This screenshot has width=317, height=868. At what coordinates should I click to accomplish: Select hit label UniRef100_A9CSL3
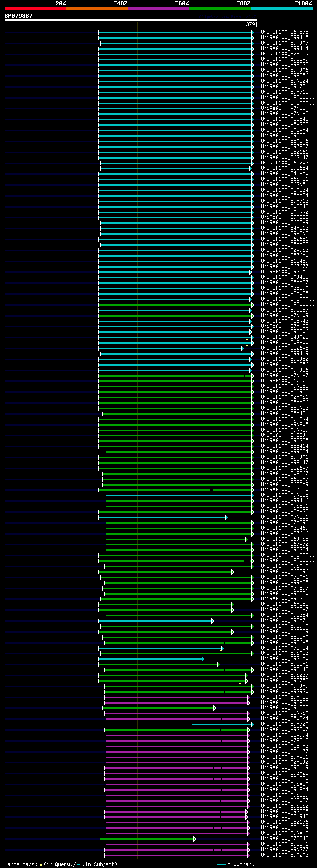coord(284,599)
